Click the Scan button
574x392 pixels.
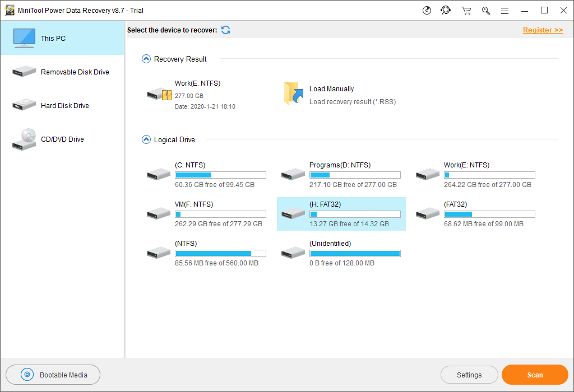coord(535,375)
